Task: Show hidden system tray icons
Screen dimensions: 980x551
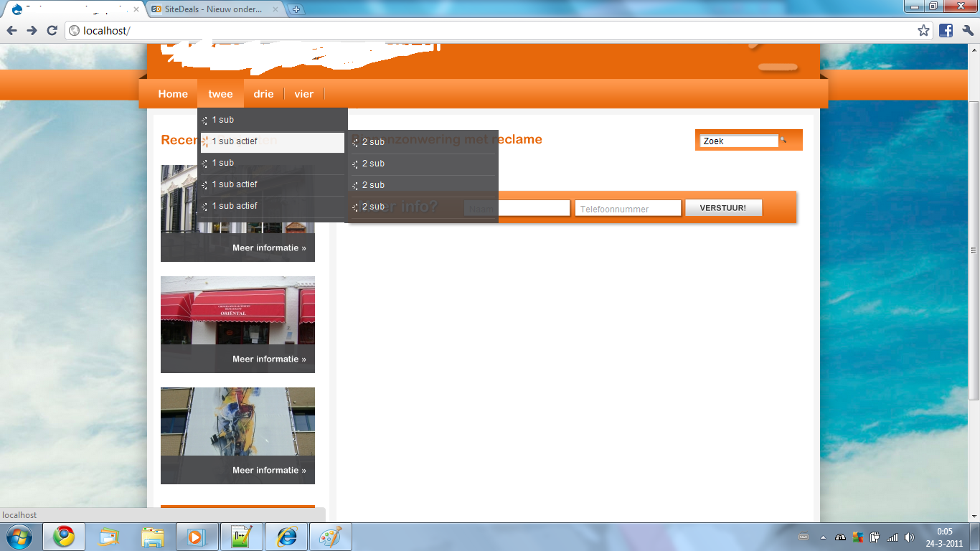Action: (x=823, y=537)
